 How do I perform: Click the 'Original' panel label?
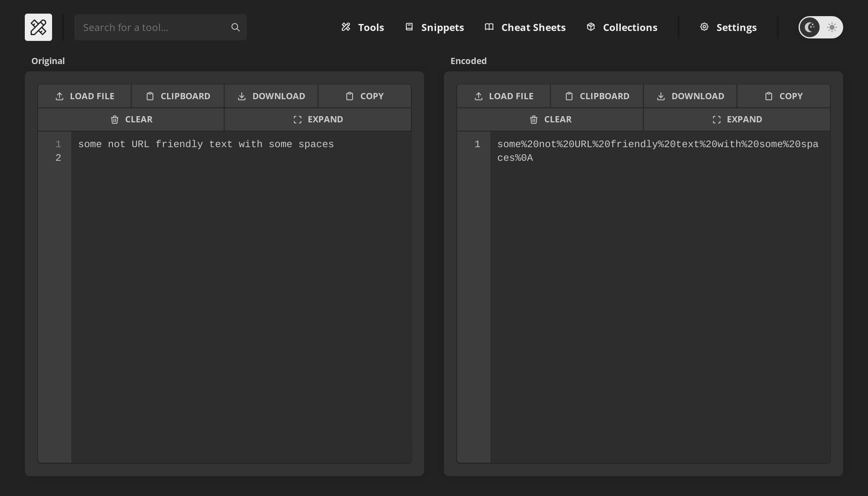48,61
